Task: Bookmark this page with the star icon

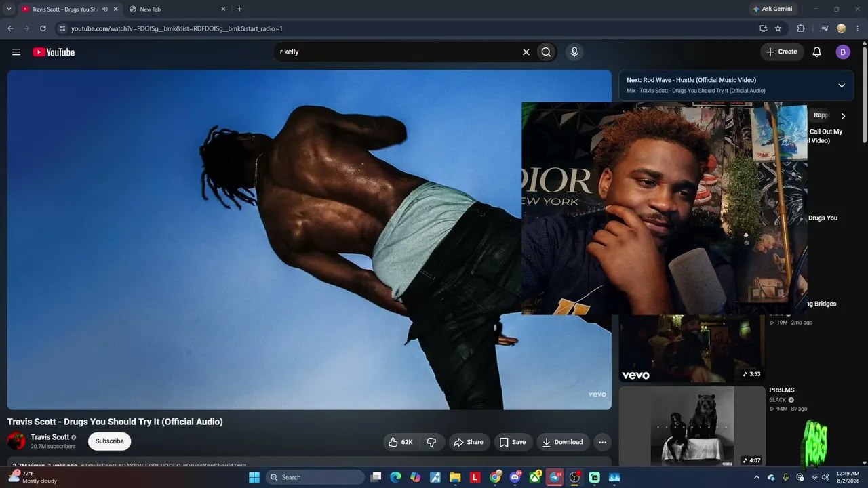Action: [x=778, y=28]
